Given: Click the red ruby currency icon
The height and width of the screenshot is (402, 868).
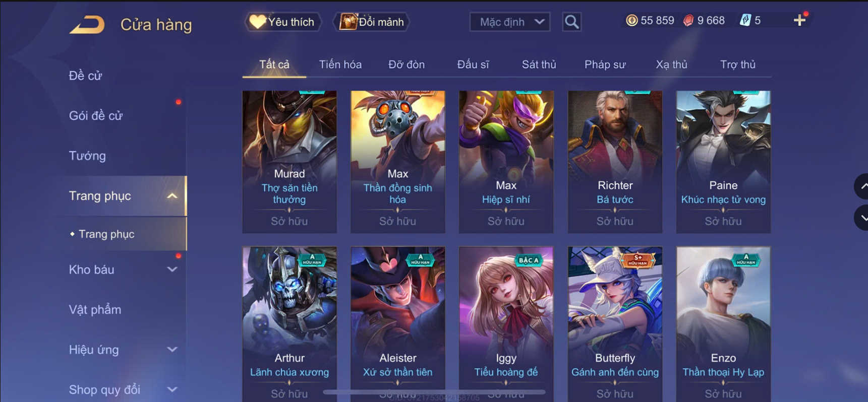Looking at the screenshot, I should pyautogui.click(x=688, y=20).
